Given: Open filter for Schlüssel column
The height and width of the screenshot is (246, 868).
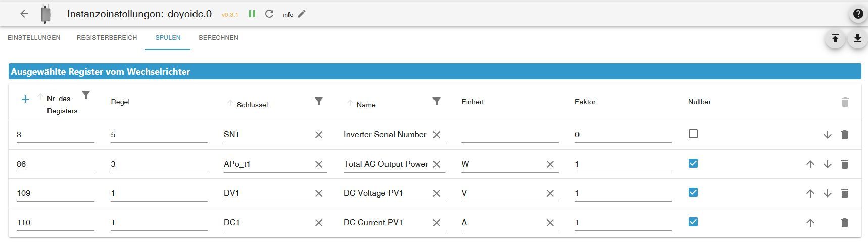Looking at the screenshot, I should [319, 102].
